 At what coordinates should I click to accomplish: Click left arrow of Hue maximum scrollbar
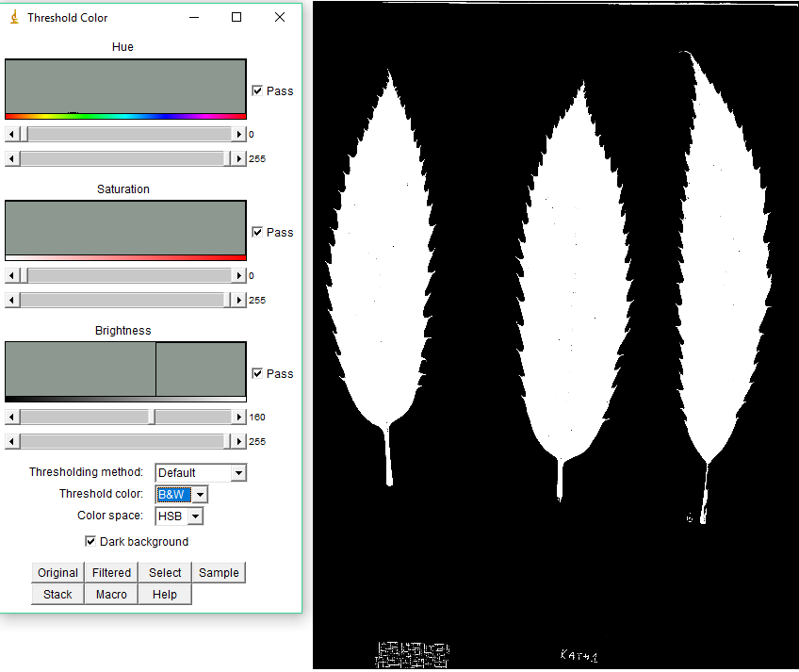click(x=12, y=159)
